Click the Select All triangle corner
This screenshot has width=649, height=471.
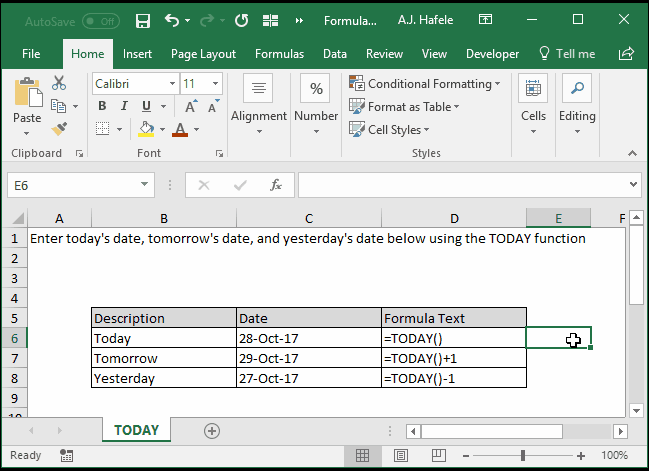coord(17,218)
